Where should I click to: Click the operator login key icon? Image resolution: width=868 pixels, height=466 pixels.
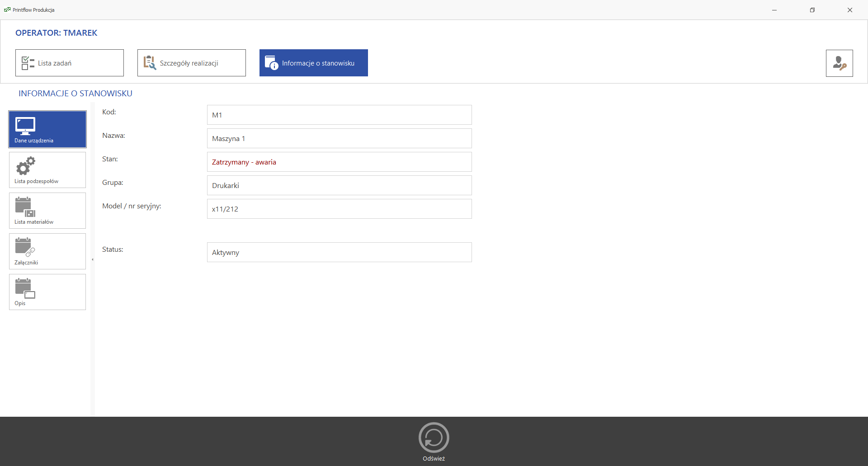tap(839, 63)
